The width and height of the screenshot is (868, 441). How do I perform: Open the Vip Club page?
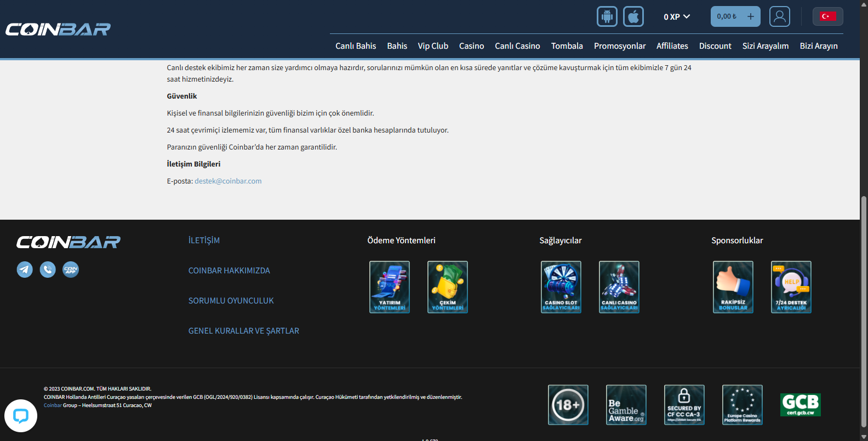[x=433, y=46]
